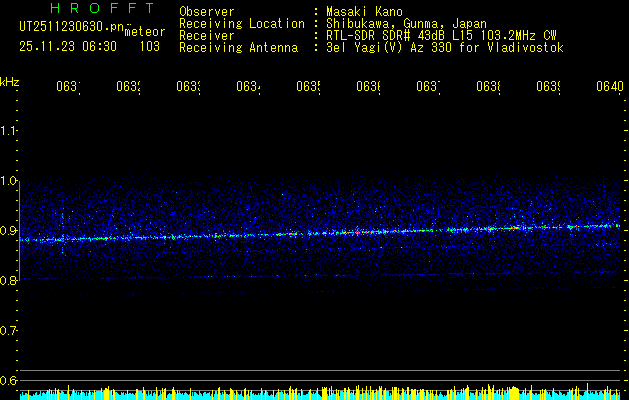Click the 0631 time marker
The image size is (629, 400).
pyautogui.click(x=68, y=87)
